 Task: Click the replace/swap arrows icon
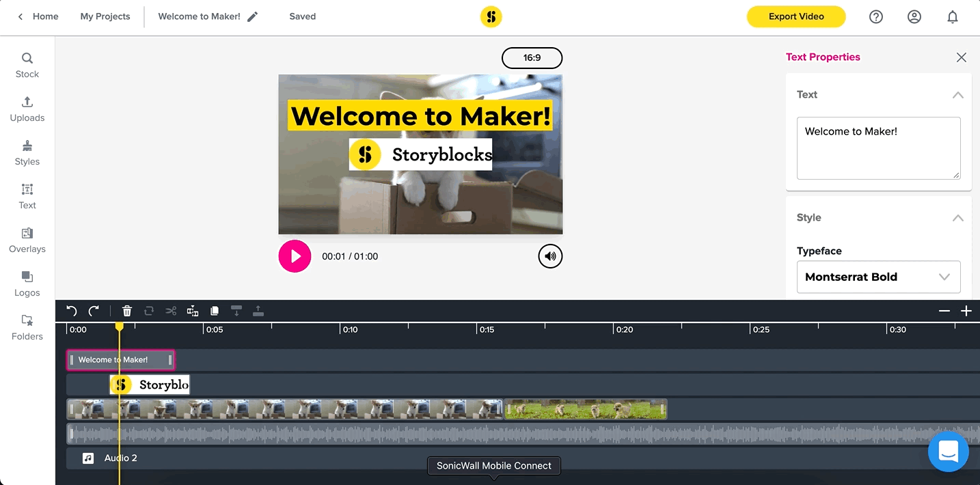tap(149, 311)
